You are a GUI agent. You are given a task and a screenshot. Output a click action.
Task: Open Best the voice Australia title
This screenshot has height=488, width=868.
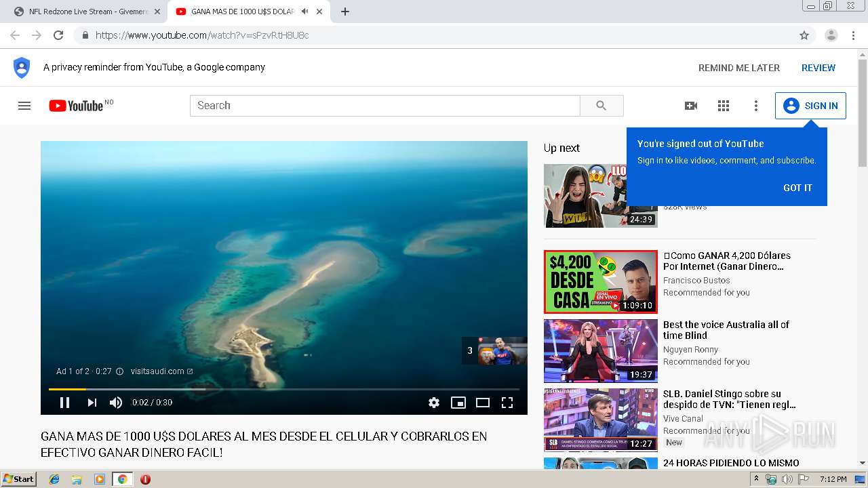coord(726,330)
